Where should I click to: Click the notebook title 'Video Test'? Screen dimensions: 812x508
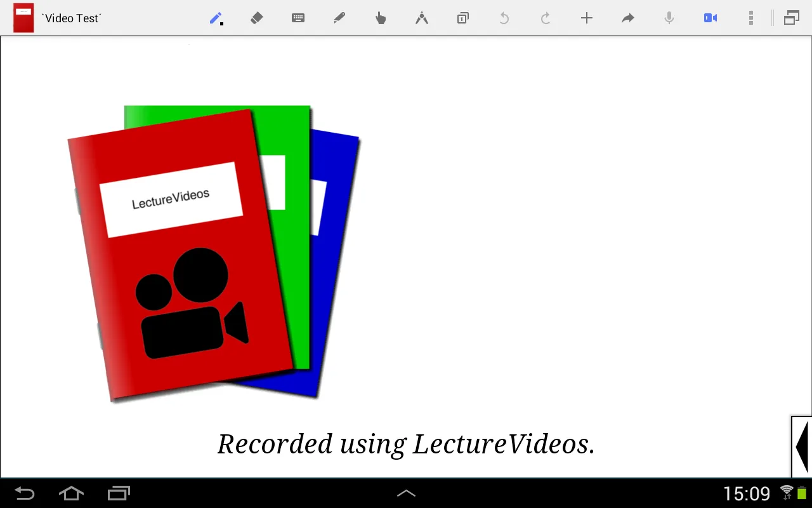71,18
